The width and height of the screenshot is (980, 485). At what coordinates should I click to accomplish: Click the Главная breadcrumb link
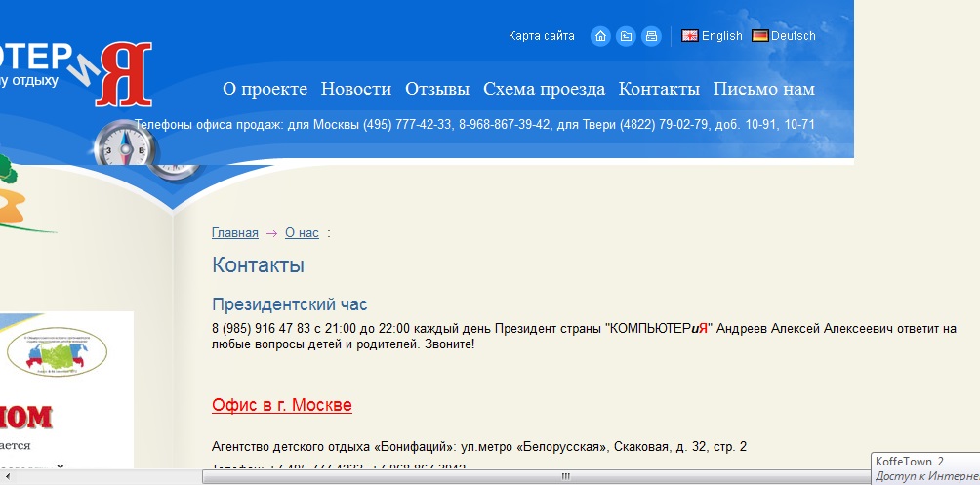(234, 233)
